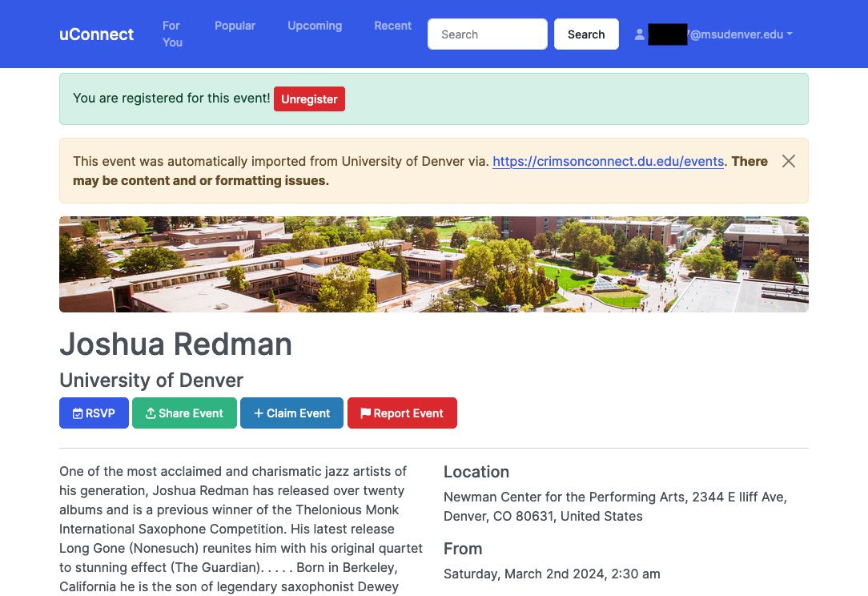Click the uConnect logo

(x=96, y=34)
